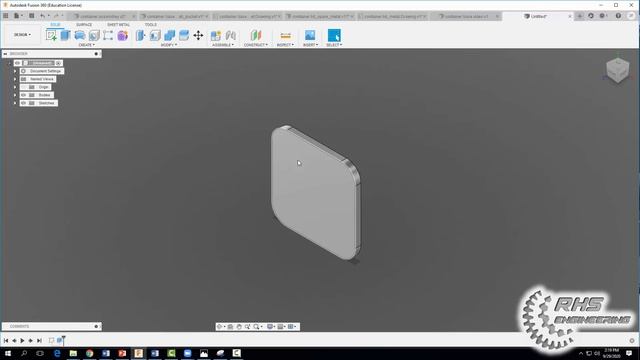The width and height of the screenshot is (640, 360).
Task: Expand the Origin folder node
Action: tap(15, 87)
